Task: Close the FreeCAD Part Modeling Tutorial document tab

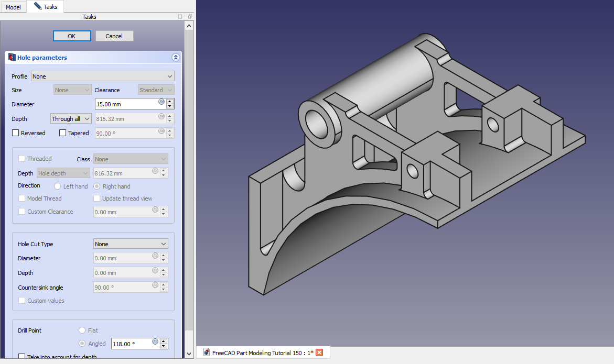Action: click(319, 352)
